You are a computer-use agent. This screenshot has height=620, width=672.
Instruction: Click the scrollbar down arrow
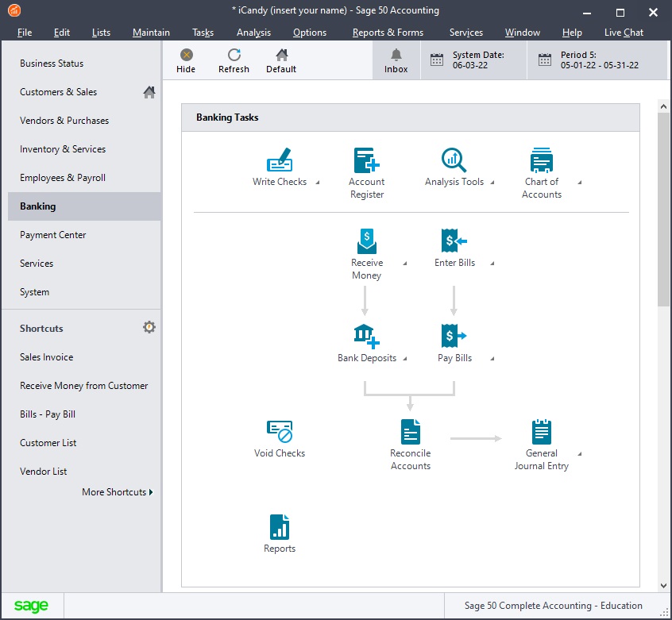[663, 585]
